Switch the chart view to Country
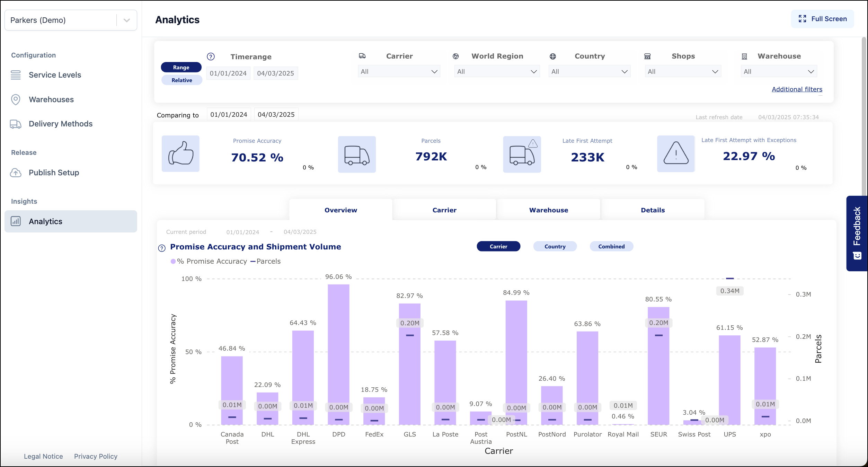Viewport: 868px width, 467px height. pyautogui.click(x=555, y=246)
